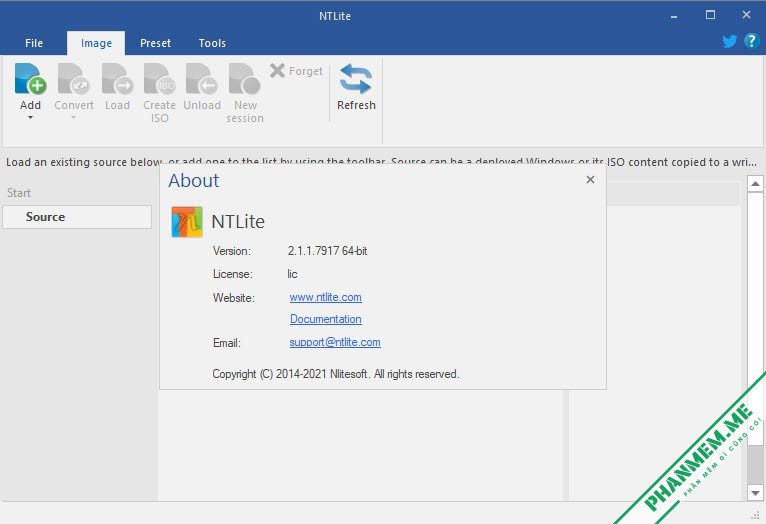Click the copyright text in About
Image resolution: width=766 pixels, height=524 pixels.
[336, 374]
